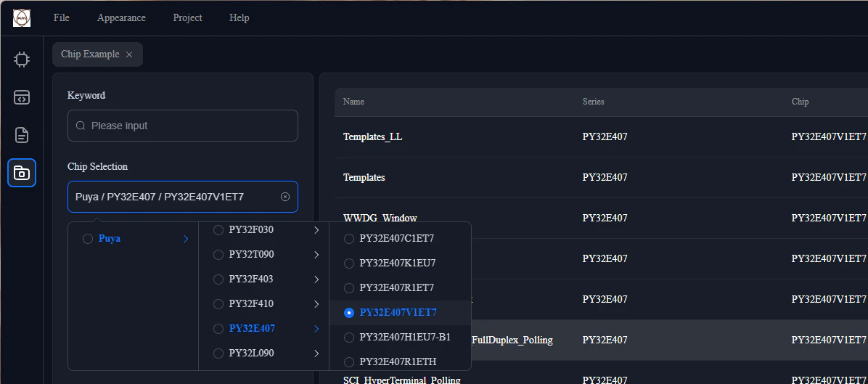Click the Chip column header
868x384 pixels.
tap(800, 102)
